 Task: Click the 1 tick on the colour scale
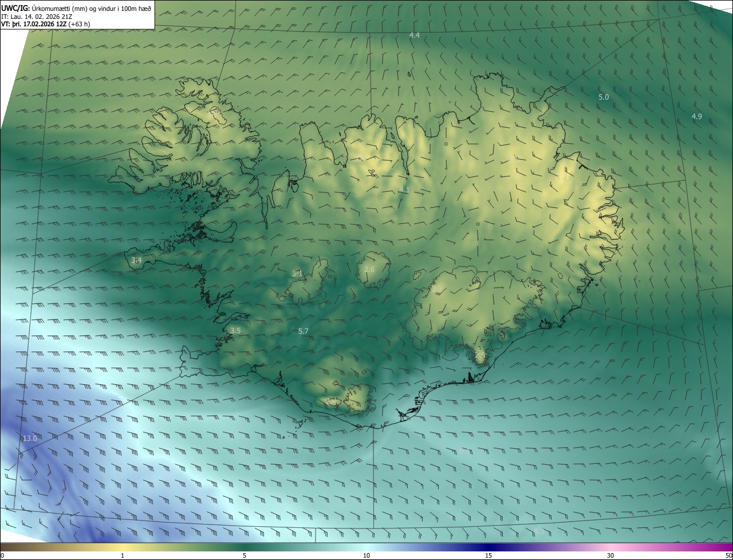click(x=123, y=555)
